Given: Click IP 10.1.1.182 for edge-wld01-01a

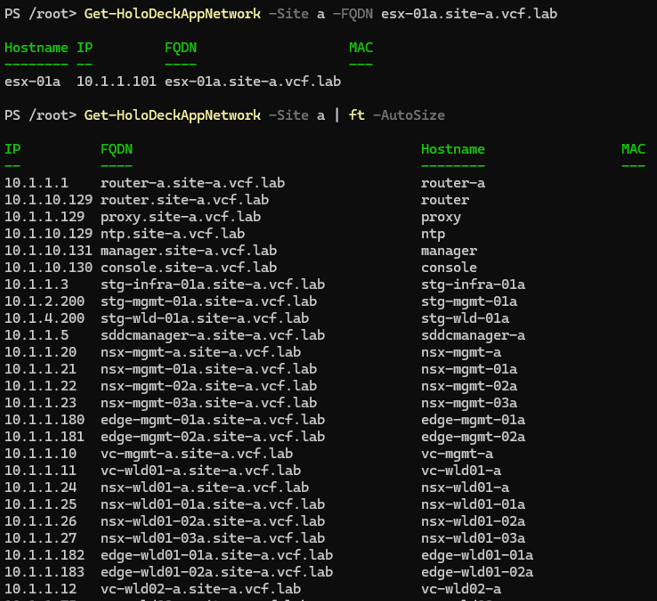Looking at the screenshot, I should (44, 555).
